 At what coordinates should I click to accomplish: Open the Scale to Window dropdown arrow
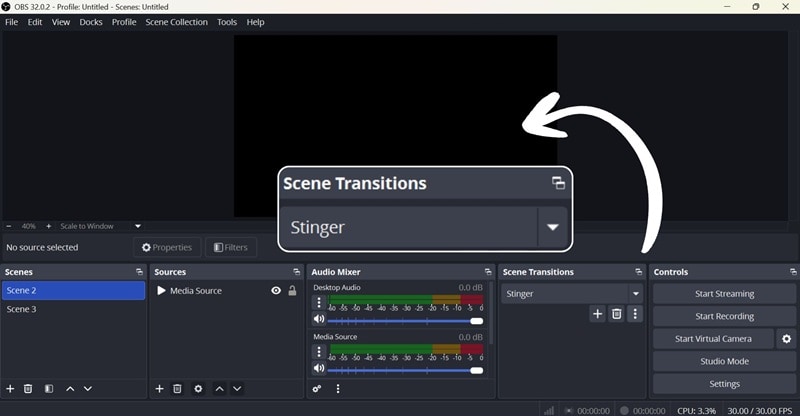[138, 226]
